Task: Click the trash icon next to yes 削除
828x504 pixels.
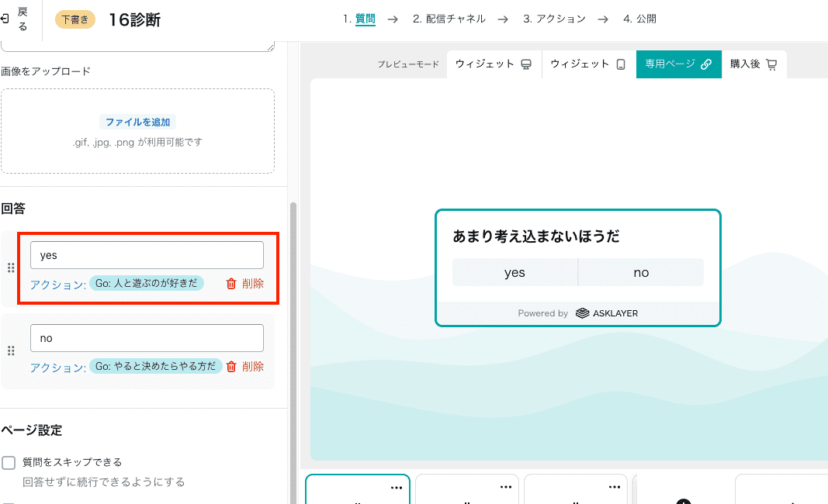Action: tap(230, 283)
